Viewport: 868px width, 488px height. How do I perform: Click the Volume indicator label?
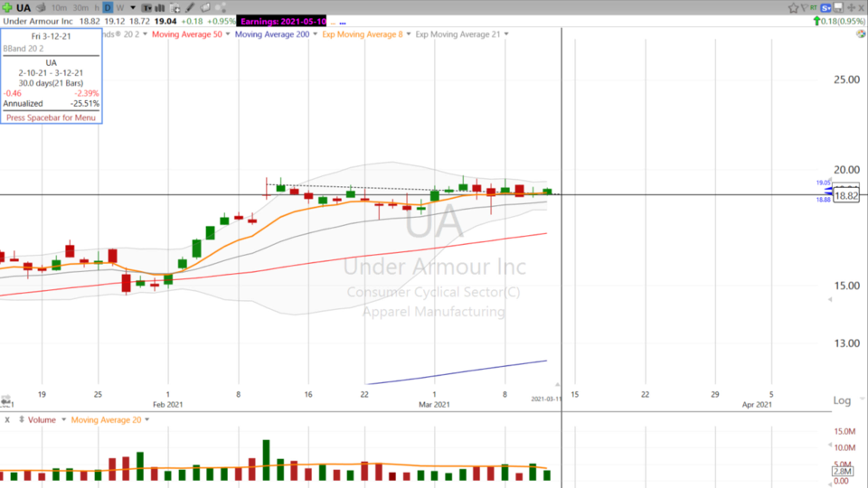(x=42, y=420)
